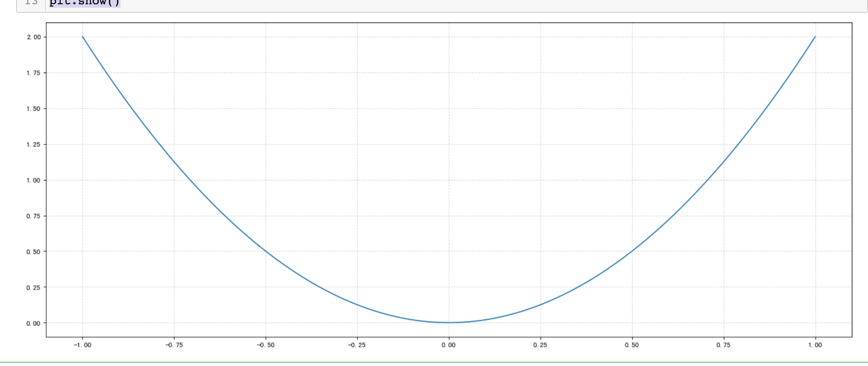Screen dimensions: 868x366
Task: Click the x-axis label -0.75
Action: 174,345
